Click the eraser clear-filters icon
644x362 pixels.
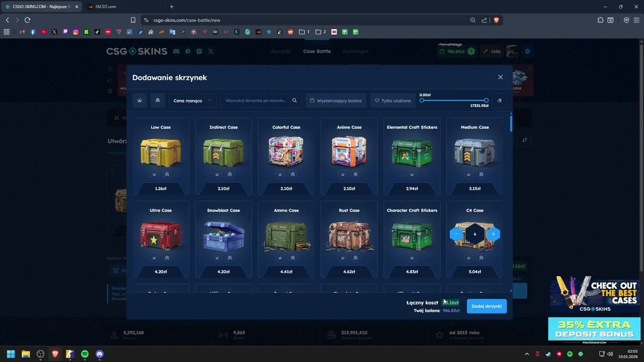point(499,101)
